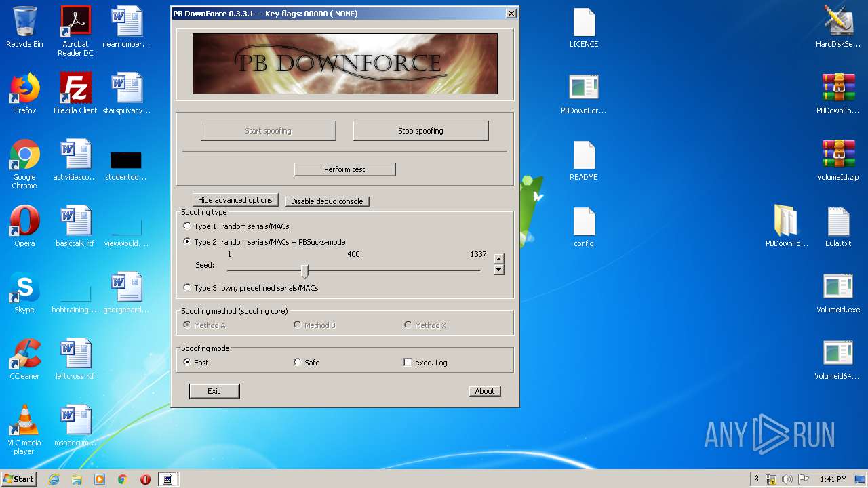The width and height of the screenshot is (868, 488).
Task: Click the network tray icon
Action: [x=771, y=479]
